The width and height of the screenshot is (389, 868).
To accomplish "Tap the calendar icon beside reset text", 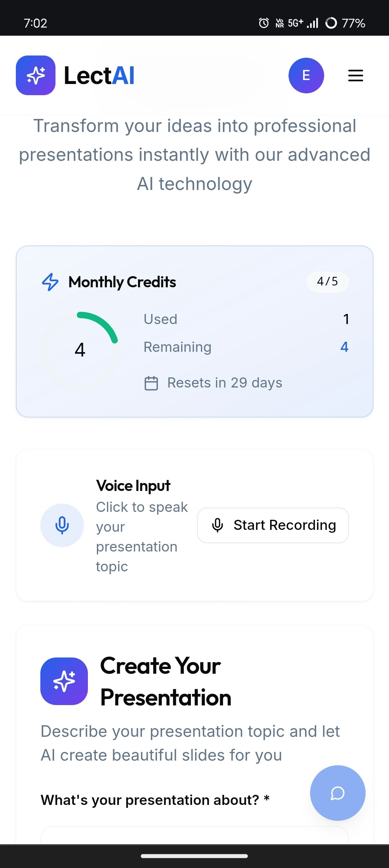I will coord(151,383).
